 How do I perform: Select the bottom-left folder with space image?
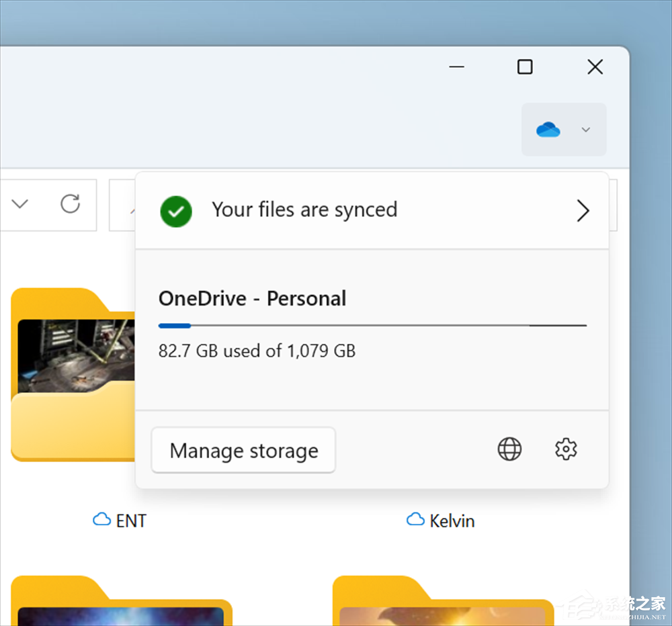tap(121, 602)
